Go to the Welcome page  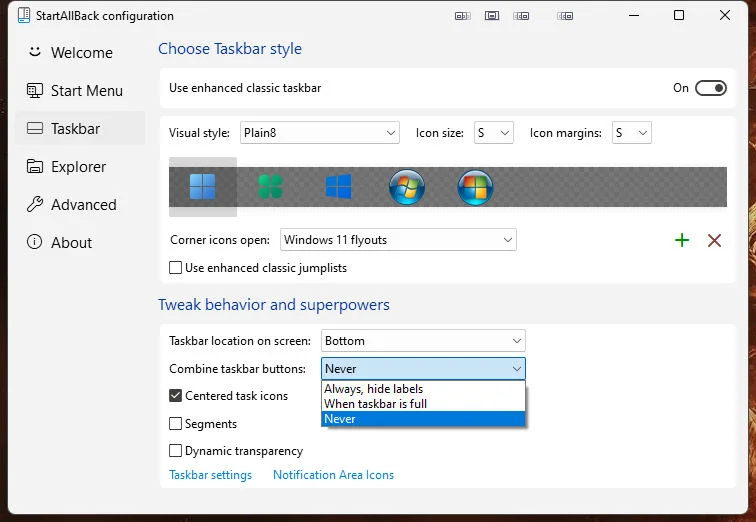[x=80, y=53]
